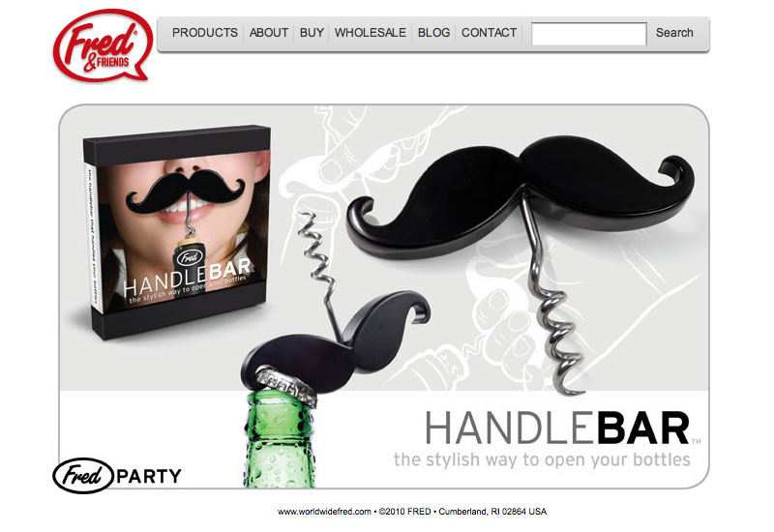The image size is (774, 532).
Task: Open the WHOLESALE section
Action: (x=371, y=33)
